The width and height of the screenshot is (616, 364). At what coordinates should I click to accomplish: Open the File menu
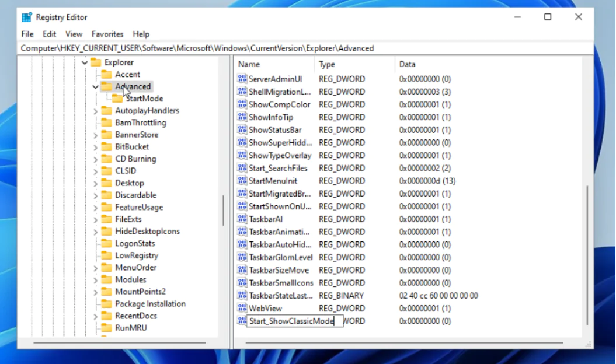point(27,34)
